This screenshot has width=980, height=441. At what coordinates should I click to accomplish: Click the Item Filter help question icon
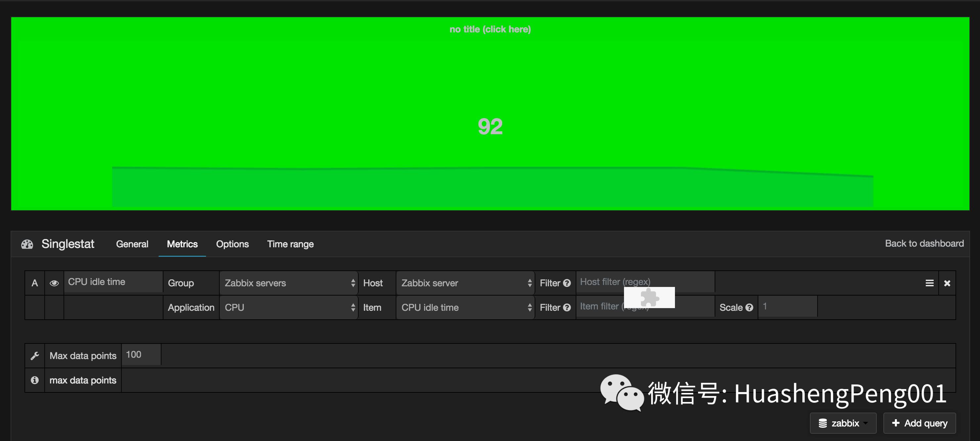567,307
